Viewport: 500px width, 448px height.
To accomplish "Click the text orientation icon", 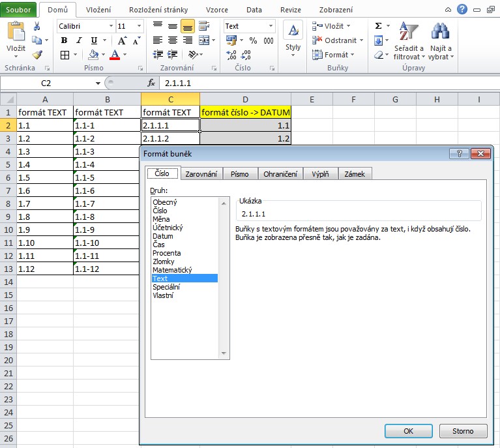I will [x=193, y=55].
